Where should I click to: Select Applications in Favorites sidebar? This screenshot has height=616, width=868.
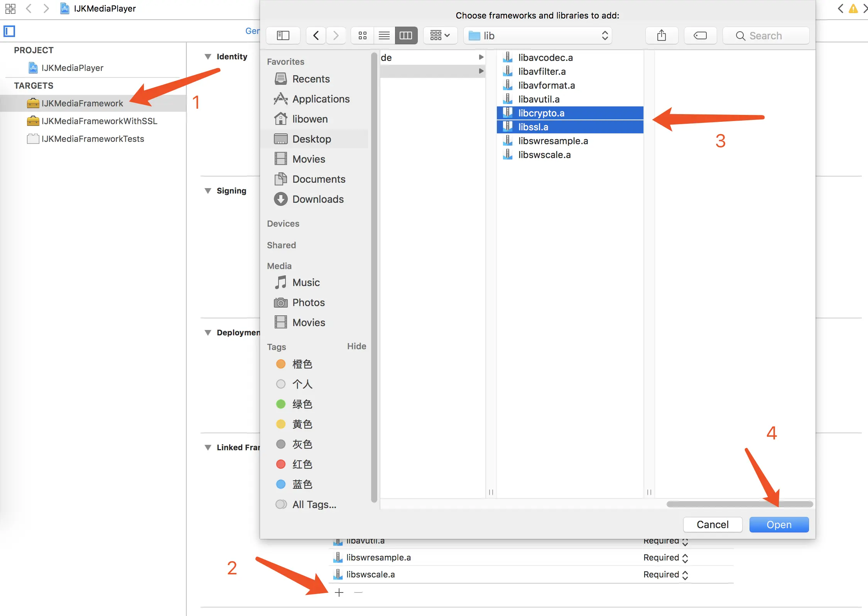(321, 99)
